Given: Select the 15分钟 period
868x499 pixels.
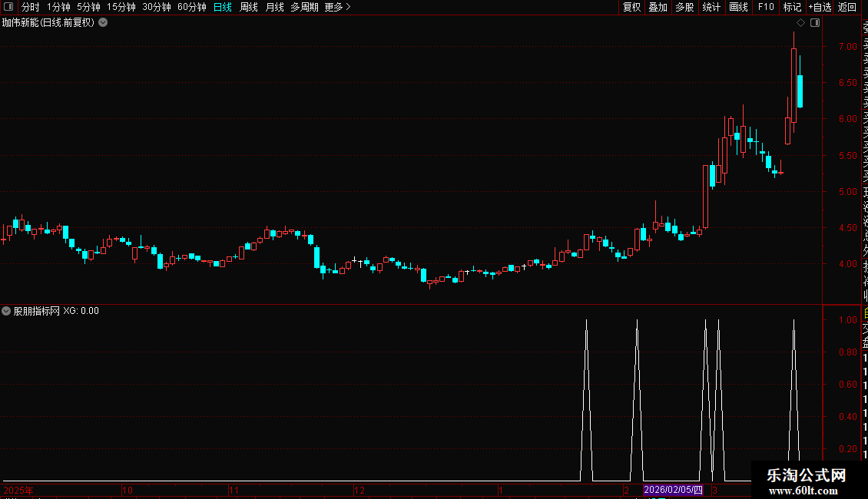Looking at the screenshot, I should 121,7.
